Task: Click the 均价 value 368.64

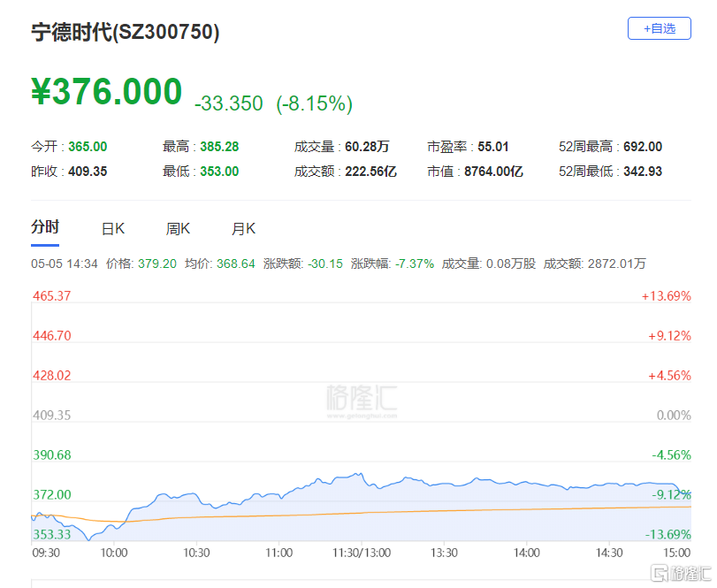Action: pyautogui.click(x=235, y=263)
